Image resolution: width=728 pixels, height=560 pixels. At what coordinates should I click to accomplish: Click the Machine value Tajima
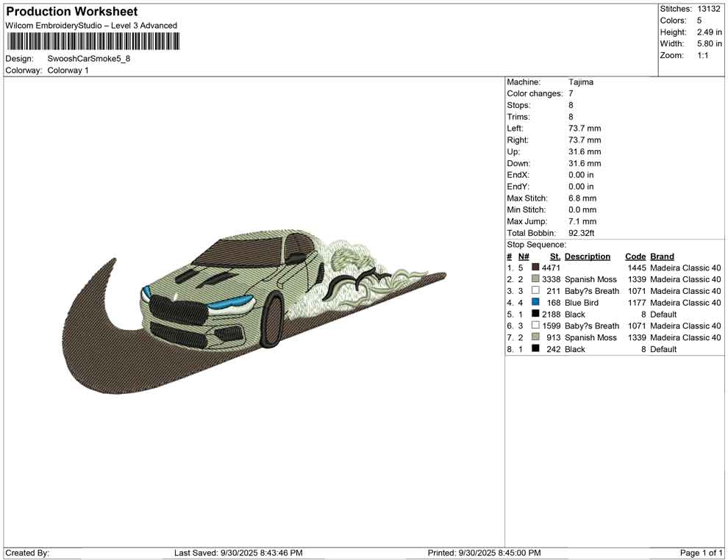tap(581, 82)
